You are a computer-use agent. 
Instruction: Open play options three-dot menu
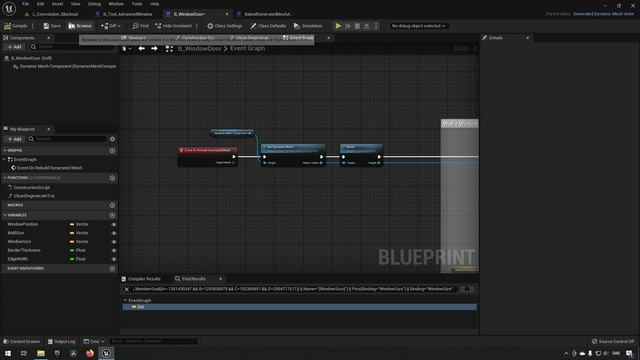(x=376, y=26)
